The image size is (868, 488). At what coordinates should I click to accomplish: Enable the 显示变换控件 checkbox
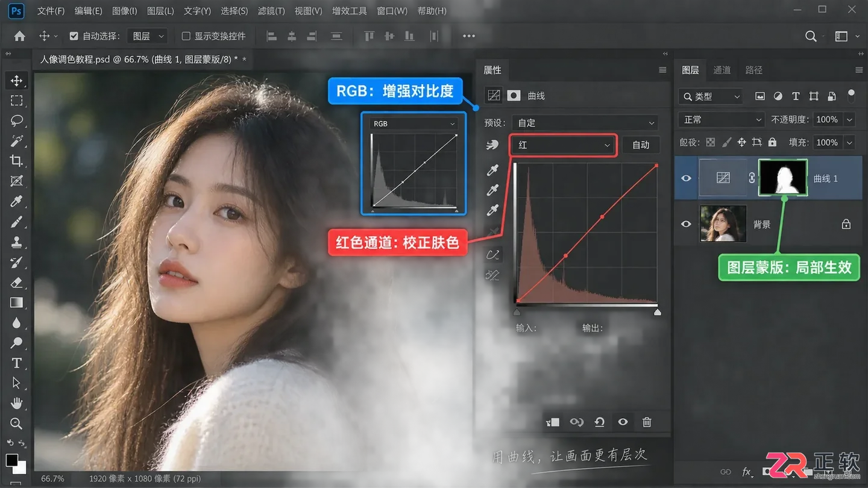(x=186, y=36)
